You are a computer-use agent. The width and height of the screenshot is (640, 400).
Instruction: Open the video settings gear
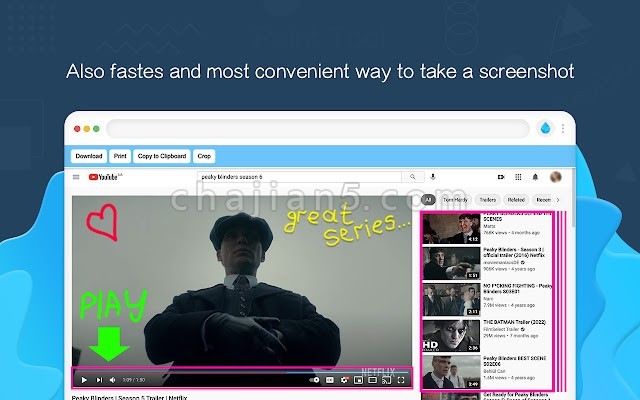tap(344, 380)
